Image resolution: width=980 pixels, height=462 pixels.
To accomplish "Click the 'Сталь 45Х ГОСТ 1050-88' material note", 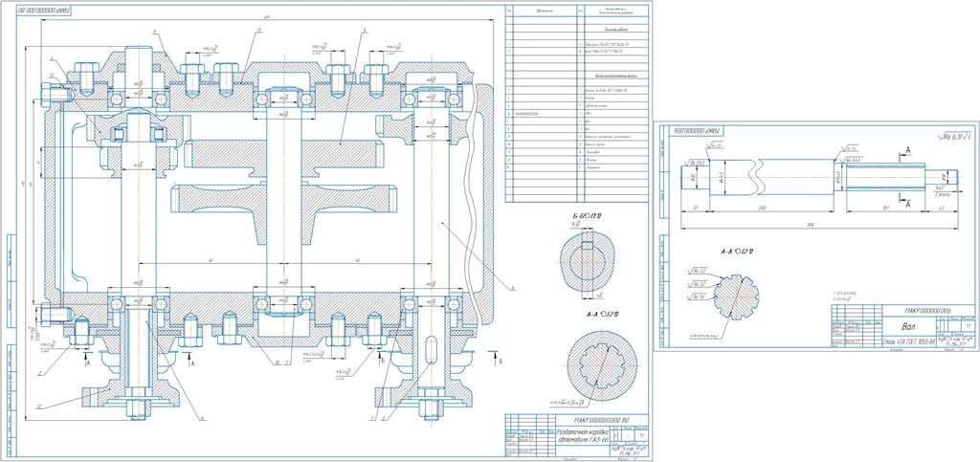I will (x=907, y=341).
